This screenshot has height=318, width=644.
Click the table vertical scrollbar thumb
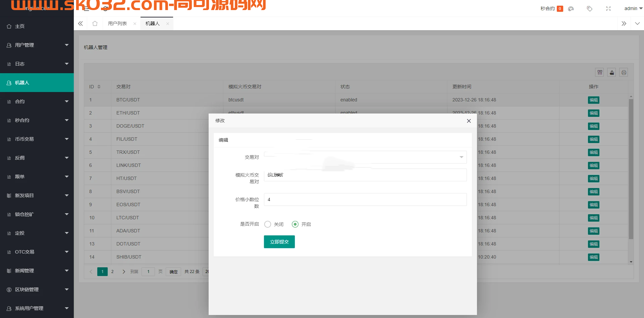(631, 169)
